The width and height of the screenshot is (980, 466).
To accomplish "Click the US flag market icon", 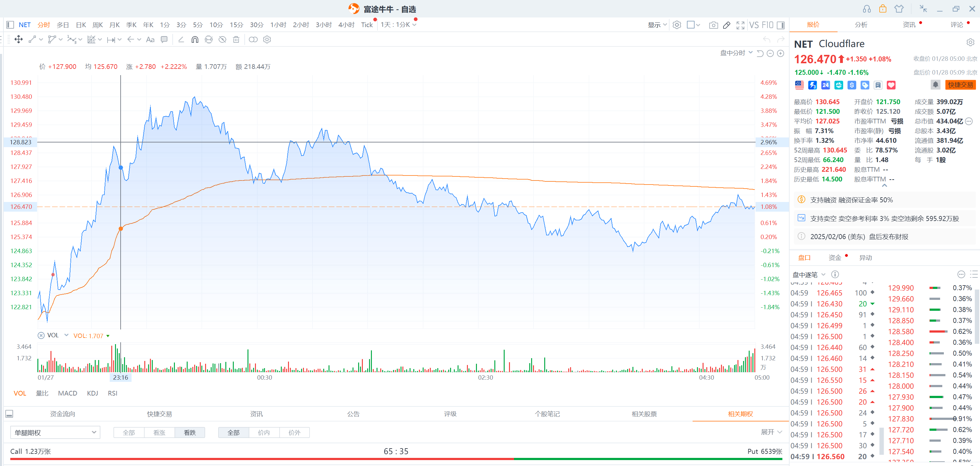I will pyautogui.click(x=799, y=85).
